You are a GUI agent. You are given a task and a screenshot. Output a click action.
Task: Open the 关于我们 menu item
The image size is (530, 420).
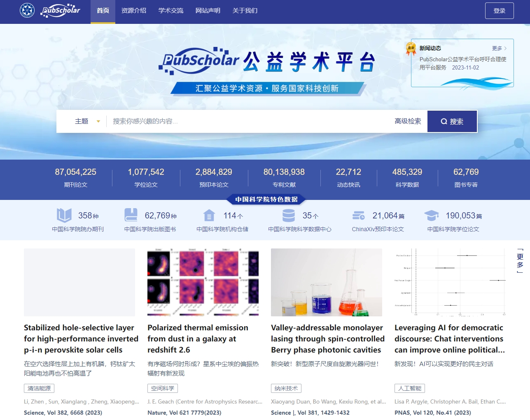click(245, 11)
